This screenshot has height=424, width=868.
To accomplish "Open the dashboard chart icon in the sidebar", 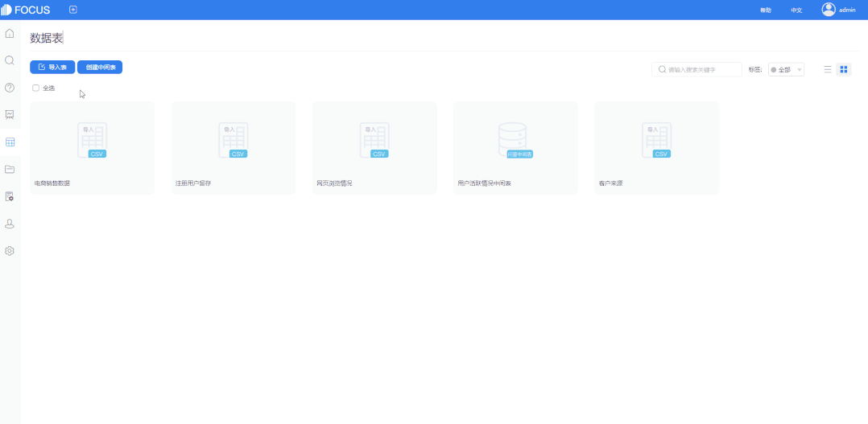I will 10,114.
